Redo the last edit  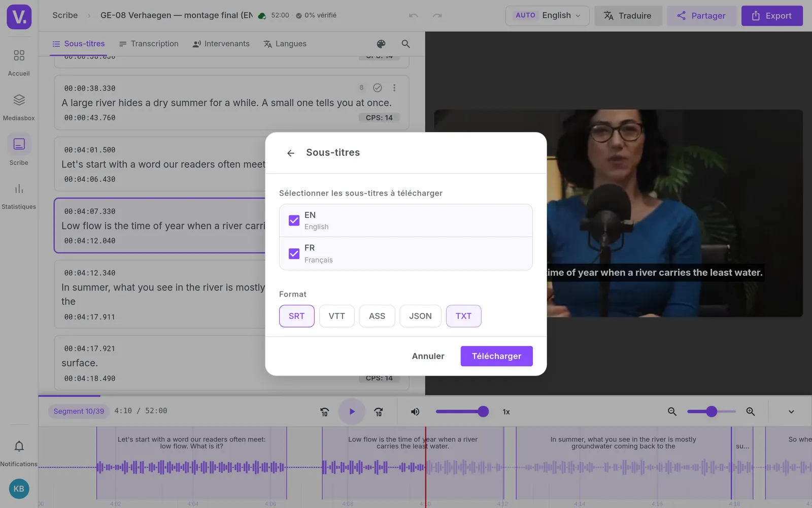(437, 16)
